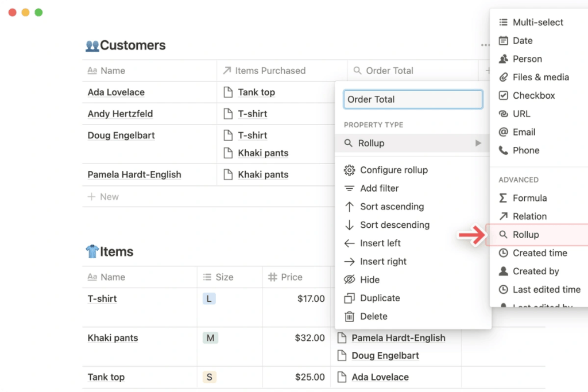
Task: Open the Items Purchased column header menu
Action: (282, 71)
